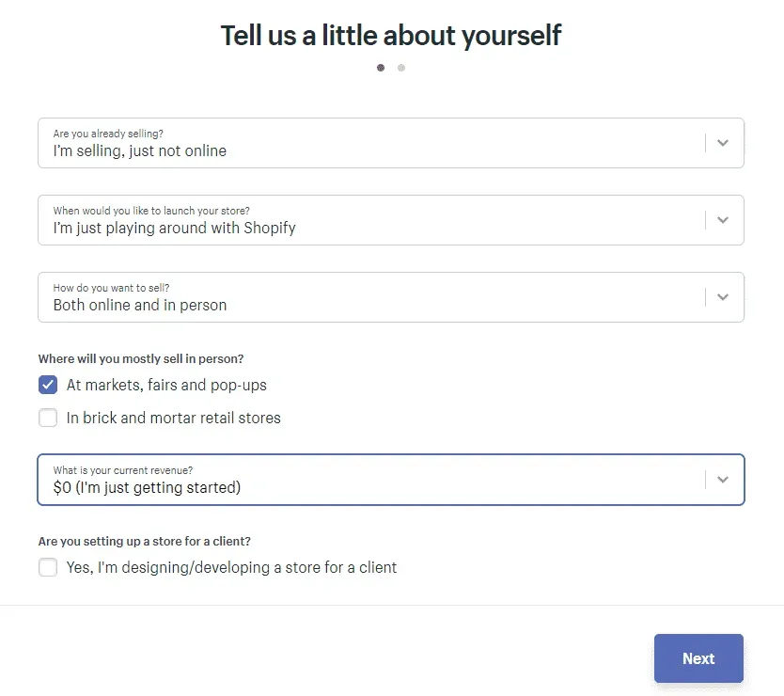Click the 'Tell us a little about yourself' heading
Image resolution: width=784 pixels, height=696 pixels.
pyautogui.click(x=390, y=35)
